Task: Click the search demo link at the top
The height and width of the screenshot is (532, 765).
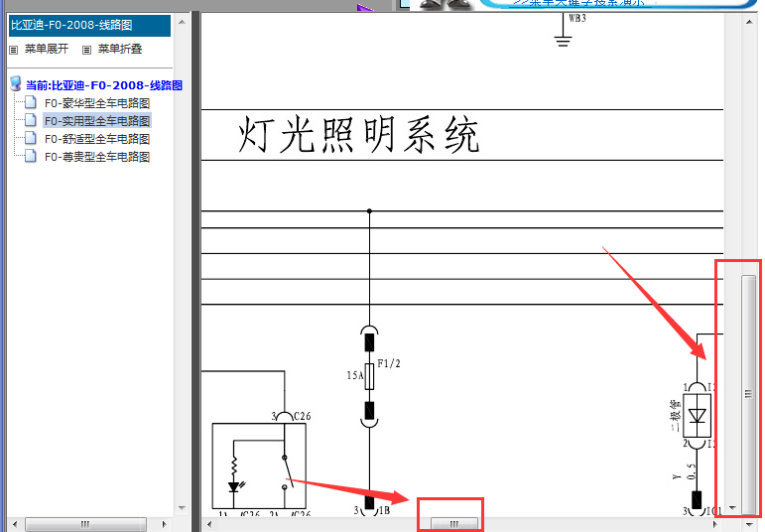Action: (x=578, y=3)
